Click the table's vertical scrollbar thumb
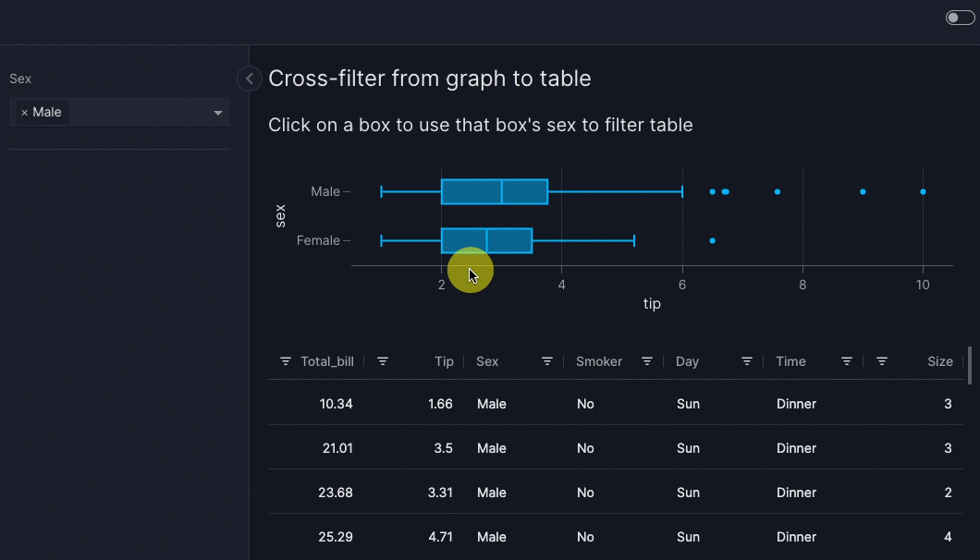The width and height of the screenshot is (980, 560). tap(969, 366)
